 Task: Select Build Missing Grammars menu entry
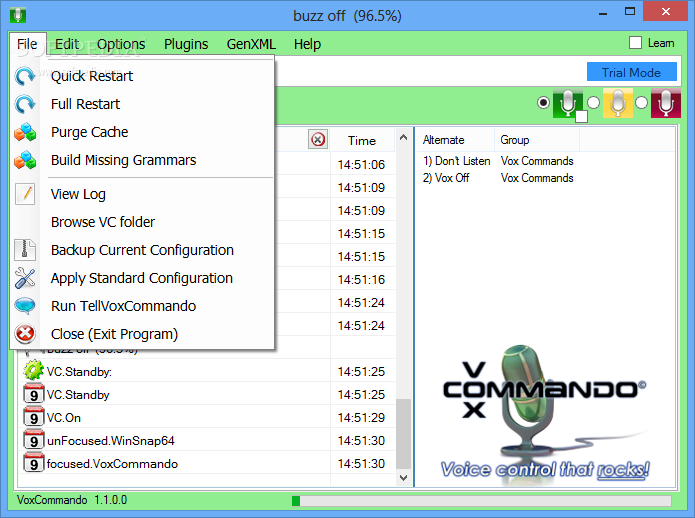(142, 160)
